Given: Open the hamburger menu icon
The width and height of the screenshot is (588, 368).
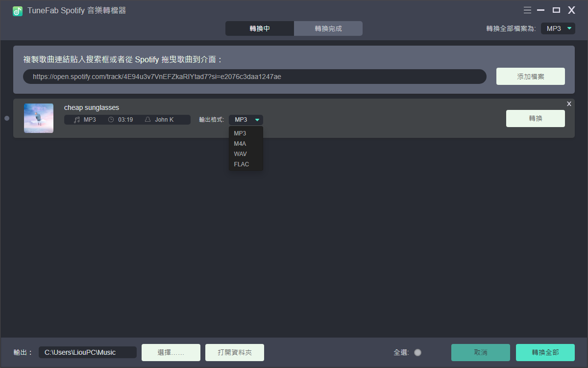Looking at the screenshot, I should [x=527, y=10].
